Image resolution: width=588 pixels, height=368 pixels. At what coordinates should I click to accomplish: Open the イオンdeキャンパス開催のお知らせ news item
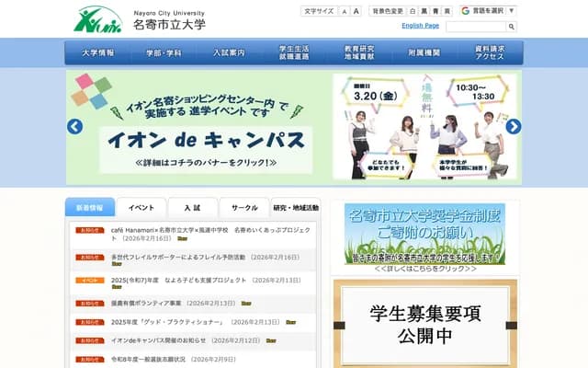tap(159, 340)
